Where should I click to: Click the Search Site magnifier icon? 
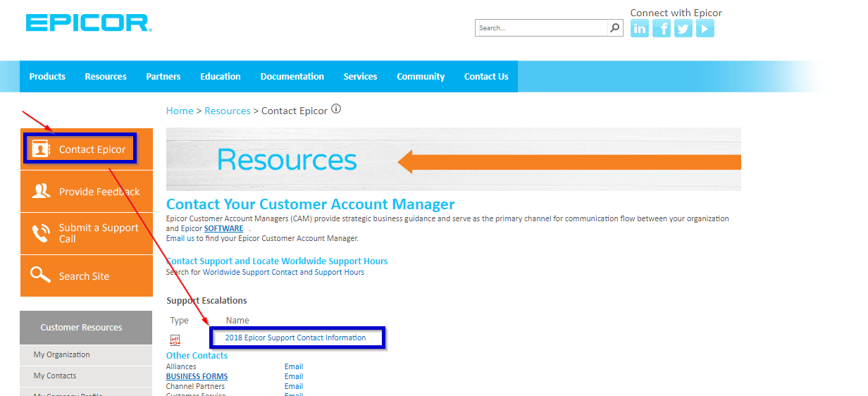[42, 276]
